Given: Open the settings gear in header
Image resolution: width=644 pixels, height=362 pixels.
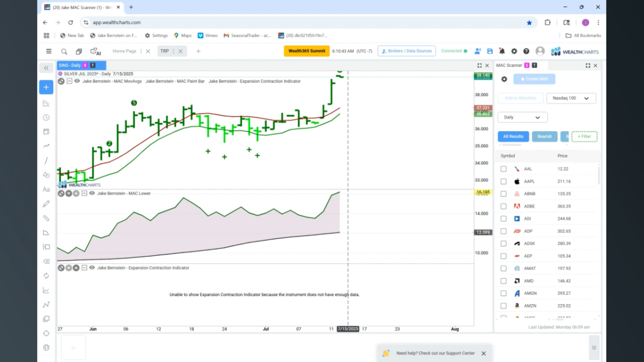Looking at the screenshot, I should click(514, 51).
